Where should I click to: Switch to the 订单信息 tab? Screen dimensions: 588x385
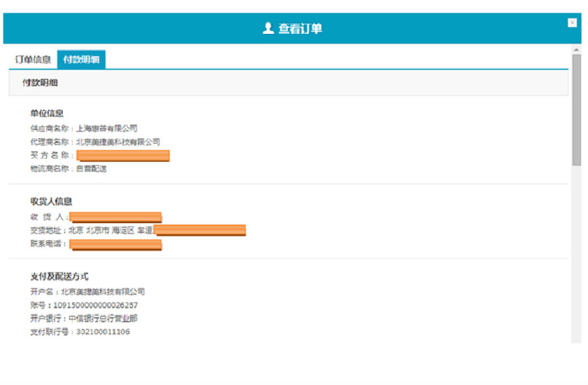[33, 59]
